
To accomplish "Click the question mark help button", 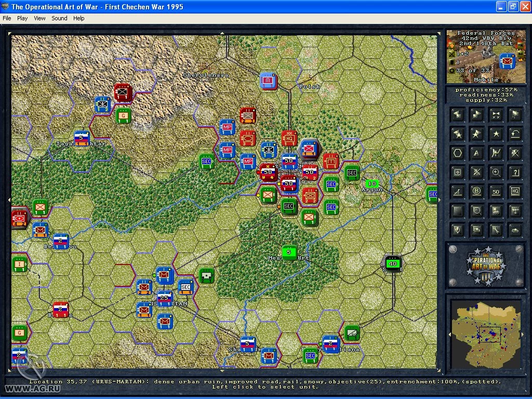I will coord(515,172).
